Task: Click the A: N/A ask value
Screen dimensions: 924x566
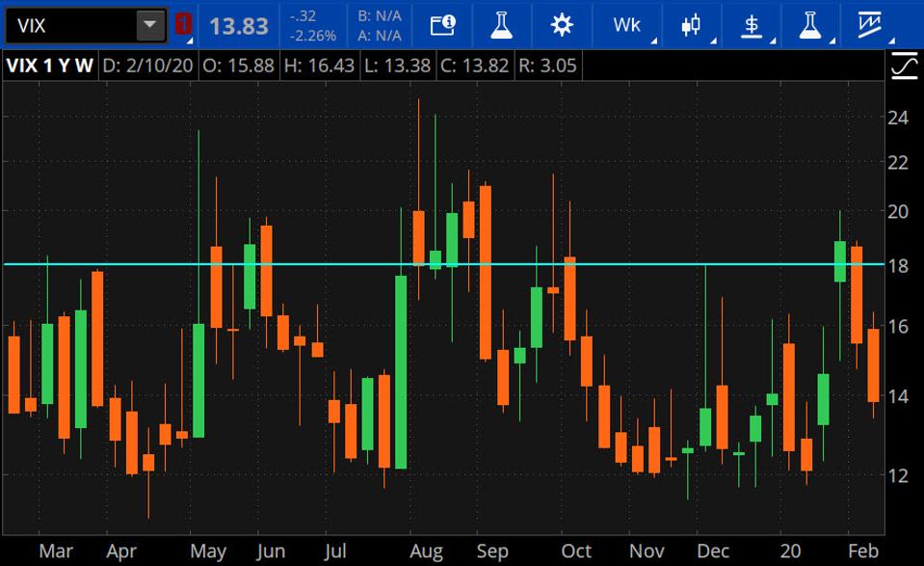Action: pyautogui.click(x=380, y=36)
